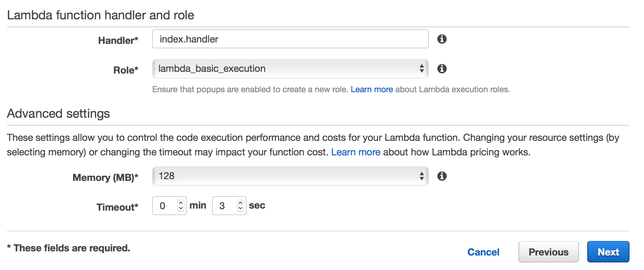Click the info icon beside the Handler field
The image size is (644, 270).
coord(442,39)
